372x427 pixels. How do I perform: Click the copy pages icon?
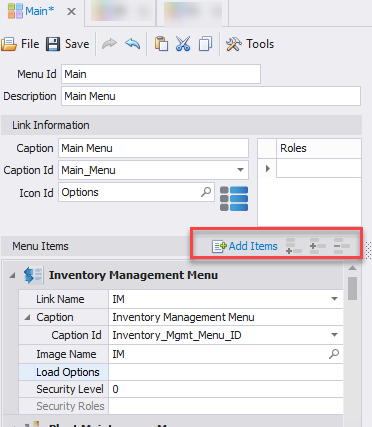pos(205,44)
